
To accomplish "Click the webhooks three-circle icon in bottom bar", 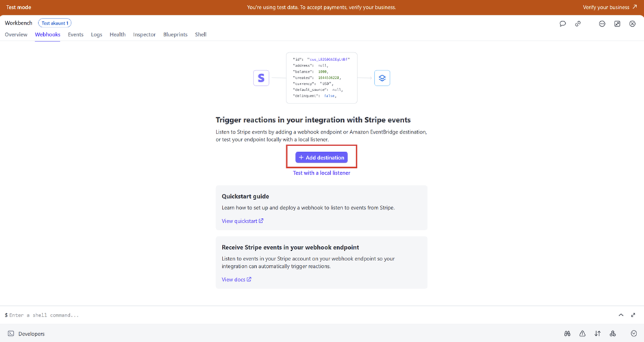I will 612,334.
